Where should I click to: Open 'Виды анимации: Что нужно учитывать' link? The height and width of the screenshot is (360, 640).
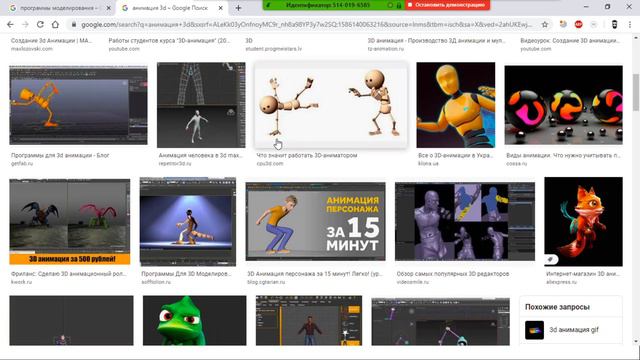tap(563, 156)
